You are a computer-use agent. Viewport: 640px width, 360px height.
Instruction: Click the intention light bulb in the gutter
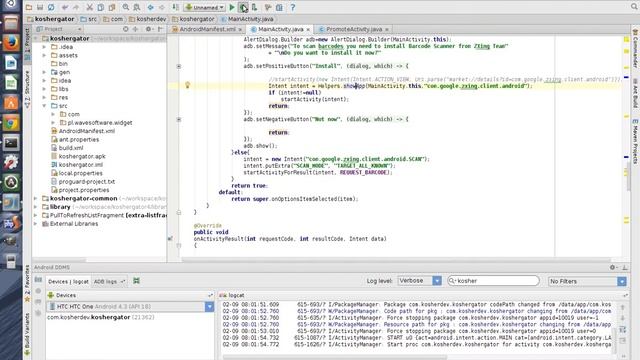pyautogui.click(x=187, y=85)
